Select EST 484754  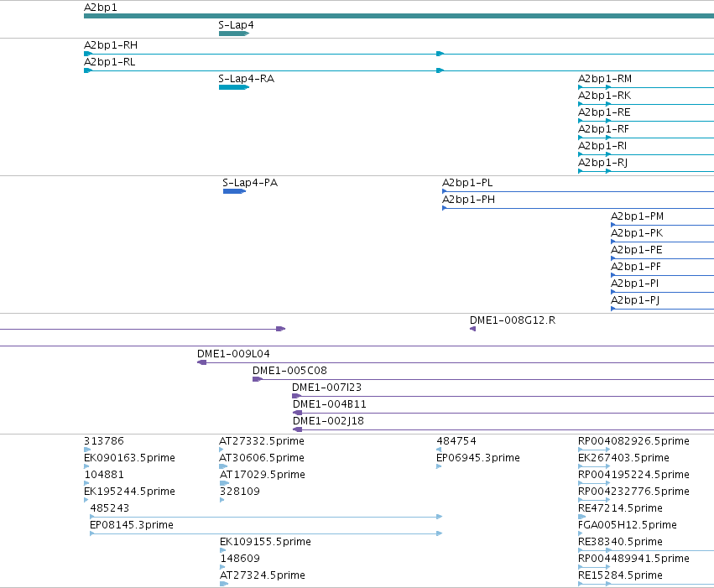pyautogui.click(x=456, y=441)
